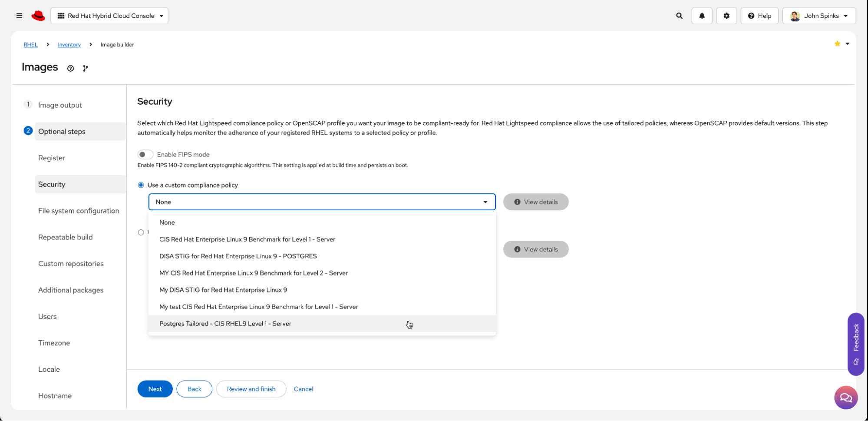
Task: Choose My DISA STIG for RHEL 9 option
Action: (223, 290)
